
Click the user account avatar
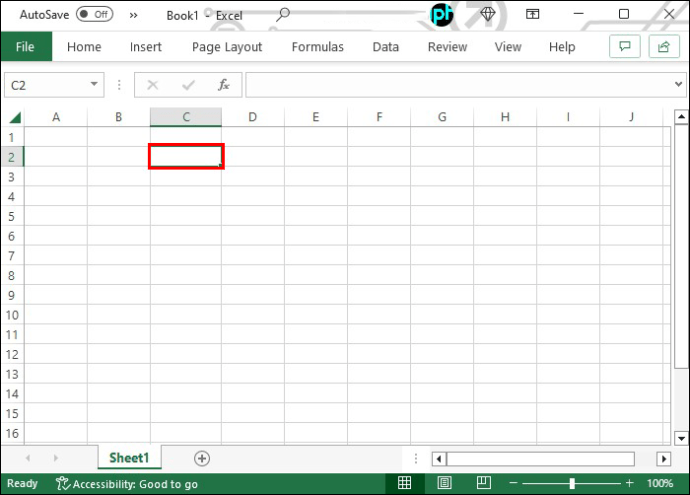pyautogui.click(x=441, y=15)
